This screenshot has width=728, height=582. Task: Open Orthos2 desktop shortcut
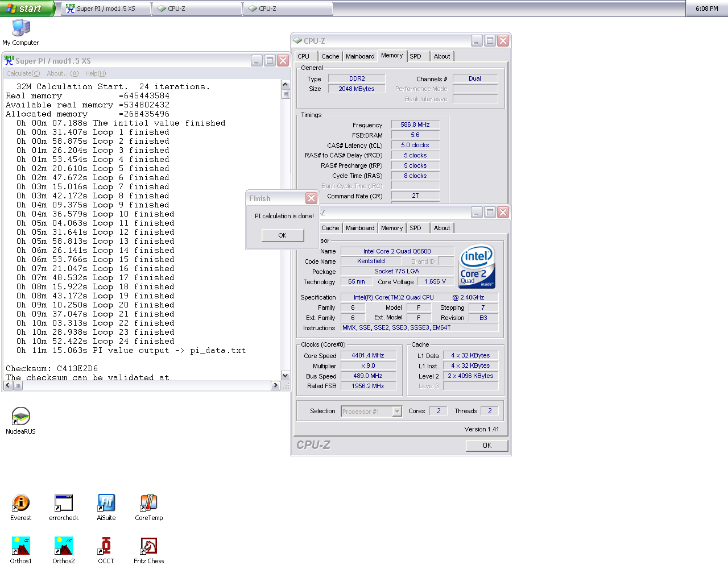[64, 550]
